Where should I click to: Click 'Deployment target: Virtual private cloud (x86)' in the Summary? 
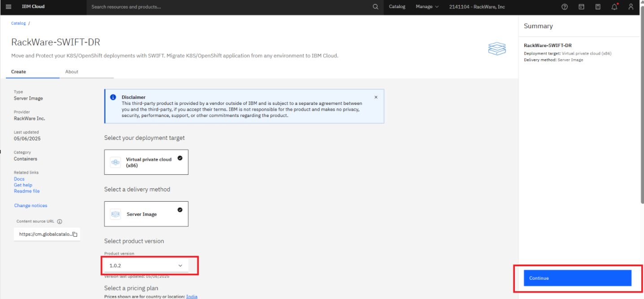tap(568, 53)
